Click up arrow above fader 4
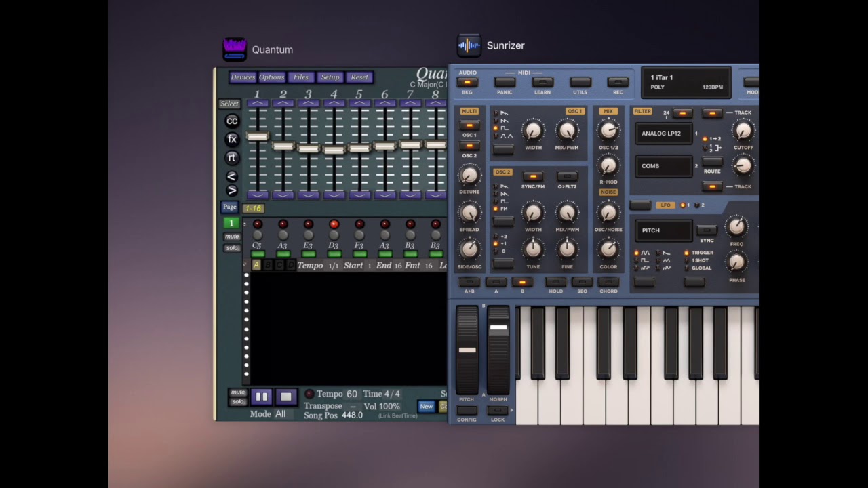The image size is (868, 488). [x=334, y=104]
